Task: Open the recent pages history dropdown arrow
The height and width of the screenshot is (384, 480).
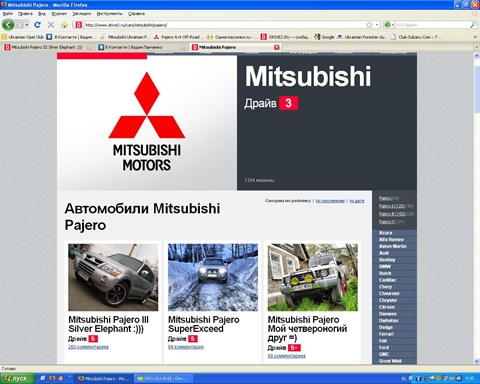Action: point(27,25)
